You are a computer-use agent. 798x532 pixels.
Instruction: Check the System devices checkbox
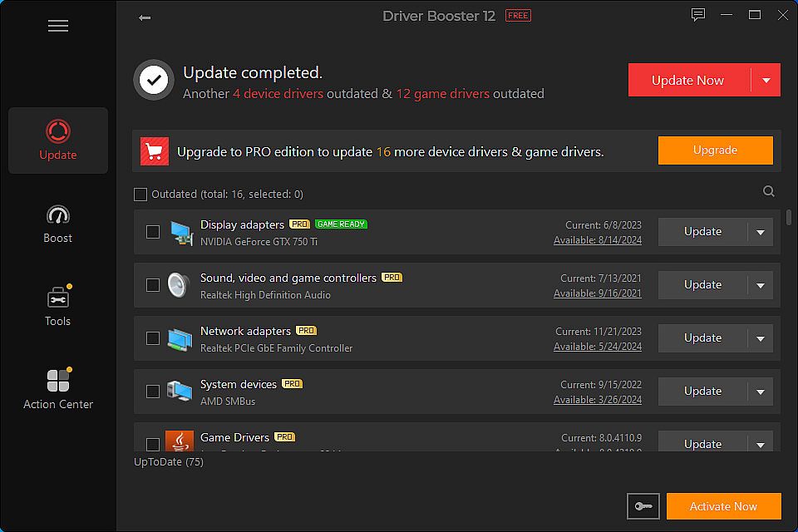[x=153, y=392]
